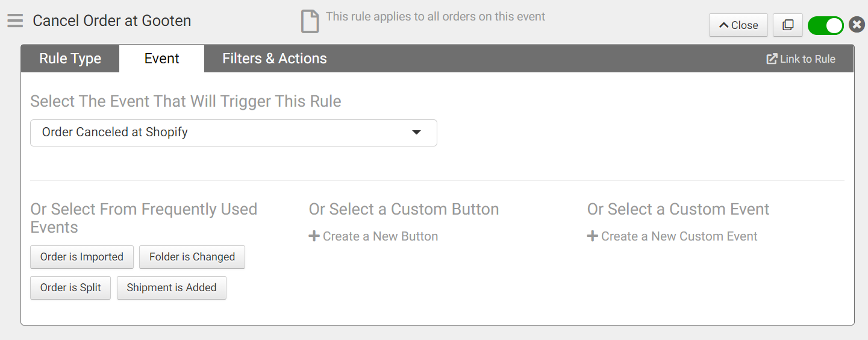The image size is (868, 340).
Task: Click the document icon beside rule description
Action: coord(310,21)
